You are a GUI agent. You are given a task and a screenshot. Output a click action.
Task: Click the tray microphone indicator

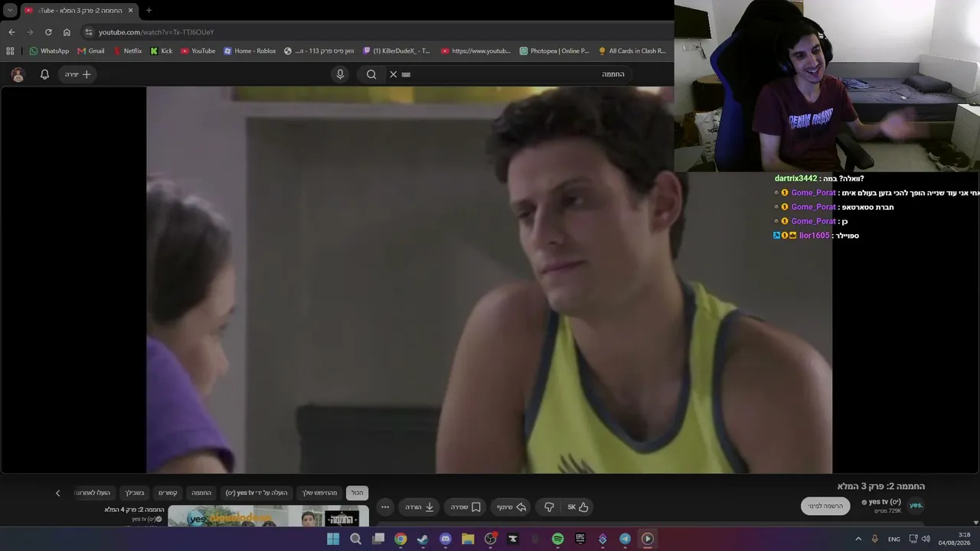pos(874,539)
